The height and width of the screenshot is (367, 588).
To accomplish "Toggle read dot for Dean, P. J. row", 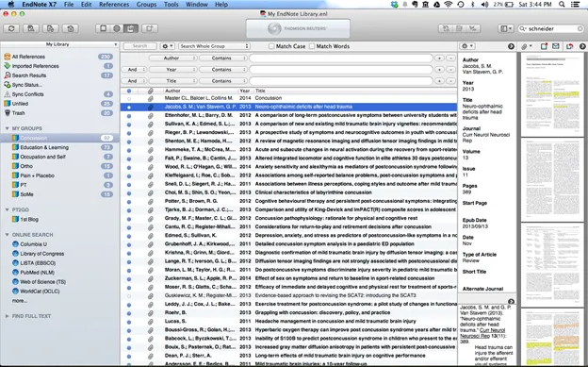I will (x=129, y=356).
